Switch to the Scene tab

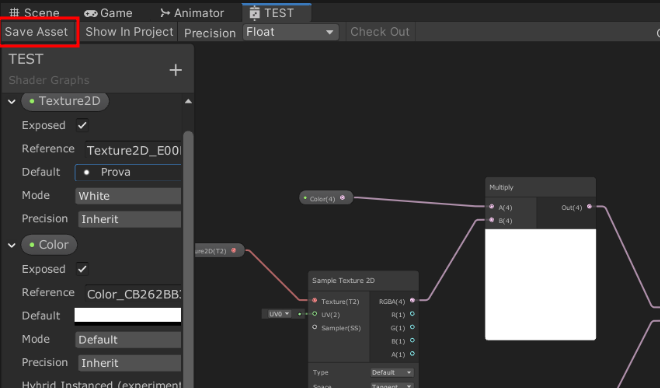coord(35,13)
